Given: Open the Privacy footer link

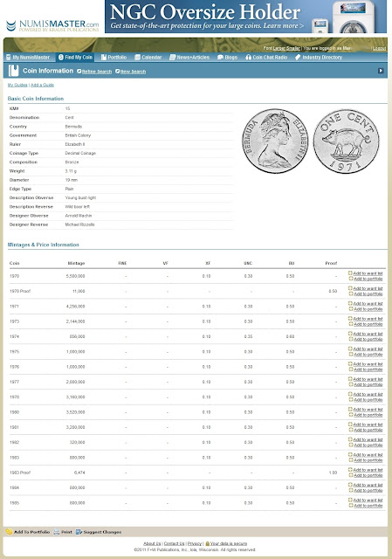Looking at the screenshot, I should pyautogui.click(x=195, y=543).
